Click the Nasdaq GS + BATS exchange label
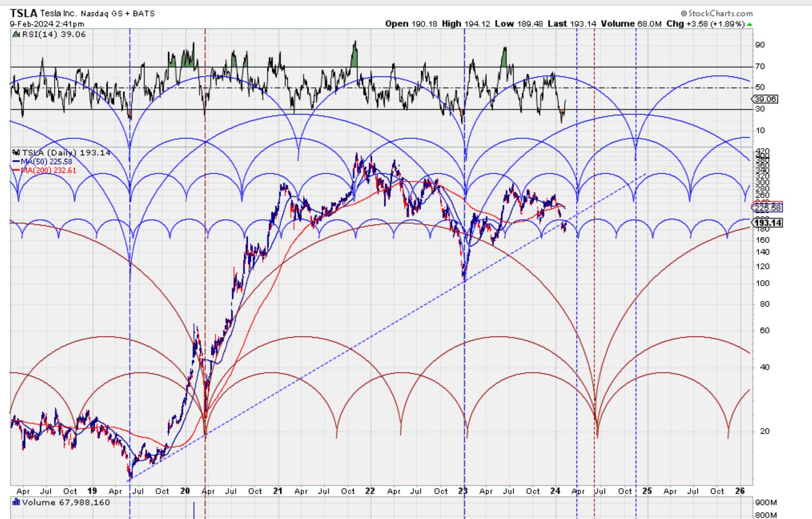The image size is (812, 519). coord(118,13)
